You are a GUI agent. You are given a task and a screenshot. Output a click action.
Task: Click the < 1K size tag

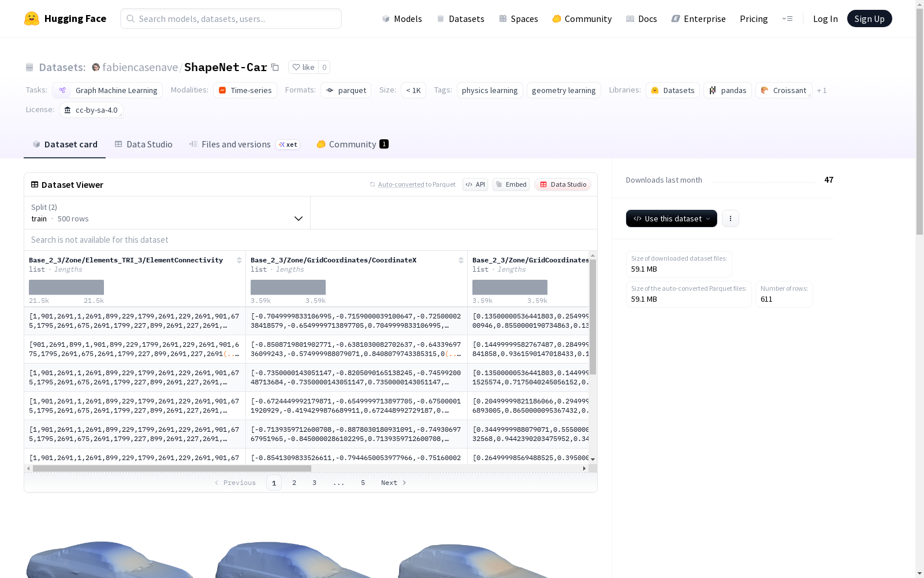413,90
